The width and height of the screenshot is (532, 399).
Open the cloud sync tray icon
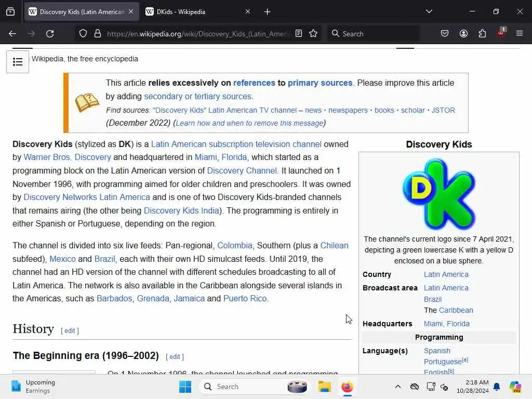pyautogui.click(x=414, y=387)
